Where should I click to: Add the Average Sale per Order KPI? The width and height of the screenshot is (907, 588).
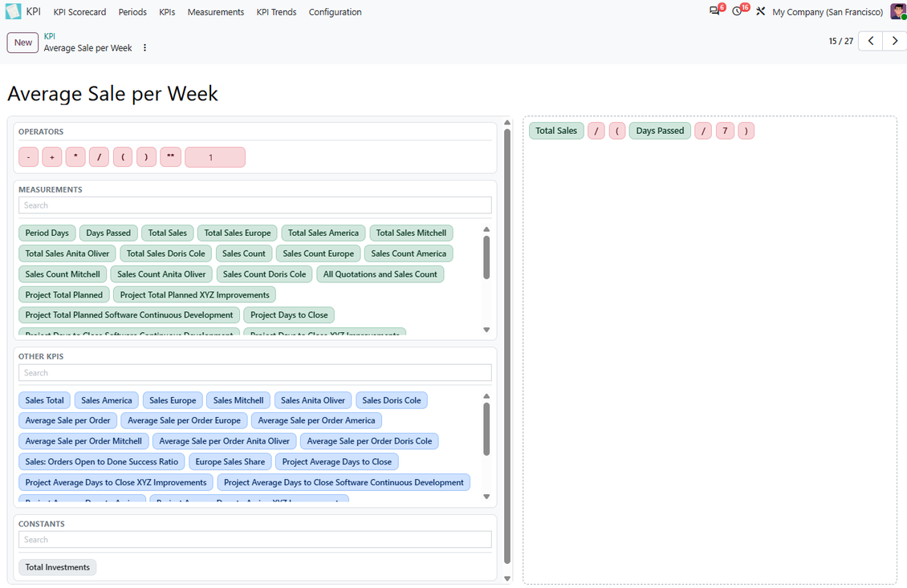67,420
